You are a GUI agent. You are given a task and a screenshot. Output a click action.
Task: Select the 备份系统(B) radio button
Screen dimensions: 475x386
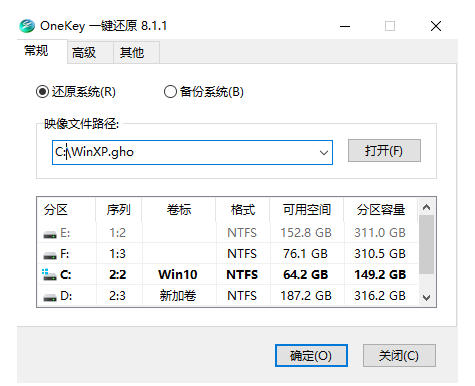pos(170,91)
